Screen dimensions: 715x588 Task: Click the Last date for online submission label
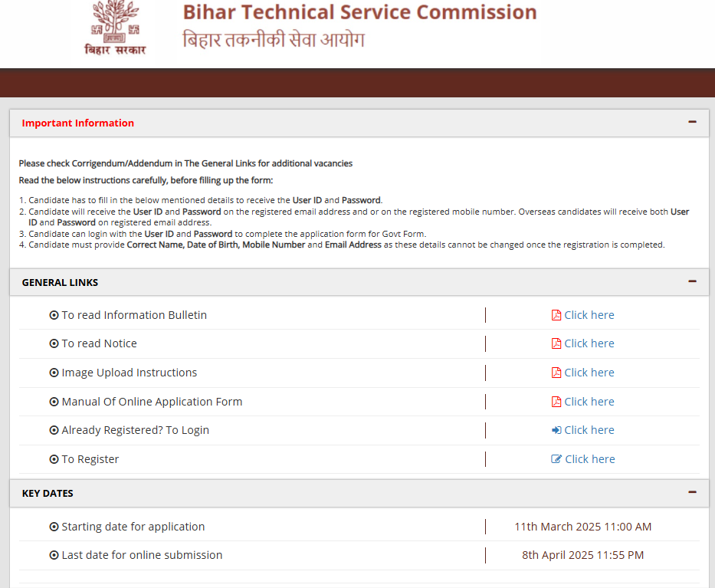point(142,555)
